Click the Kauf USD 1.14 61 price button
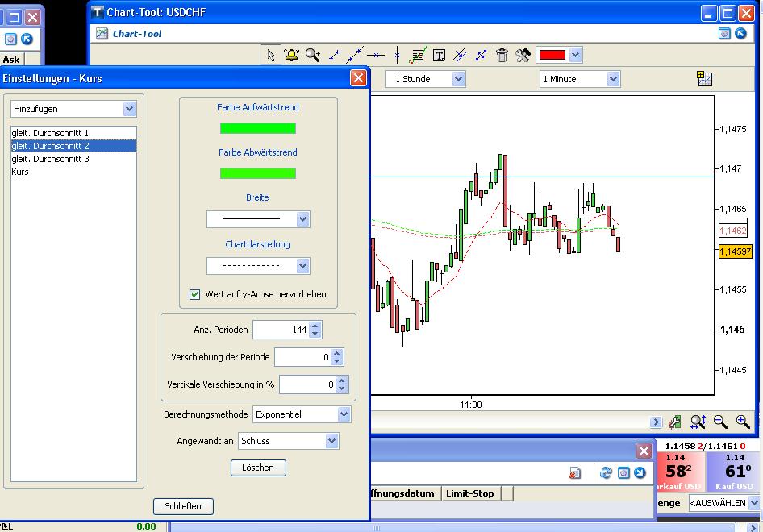Image resolution: width=763 pixels, height=532 pixels. click(733, 472)
